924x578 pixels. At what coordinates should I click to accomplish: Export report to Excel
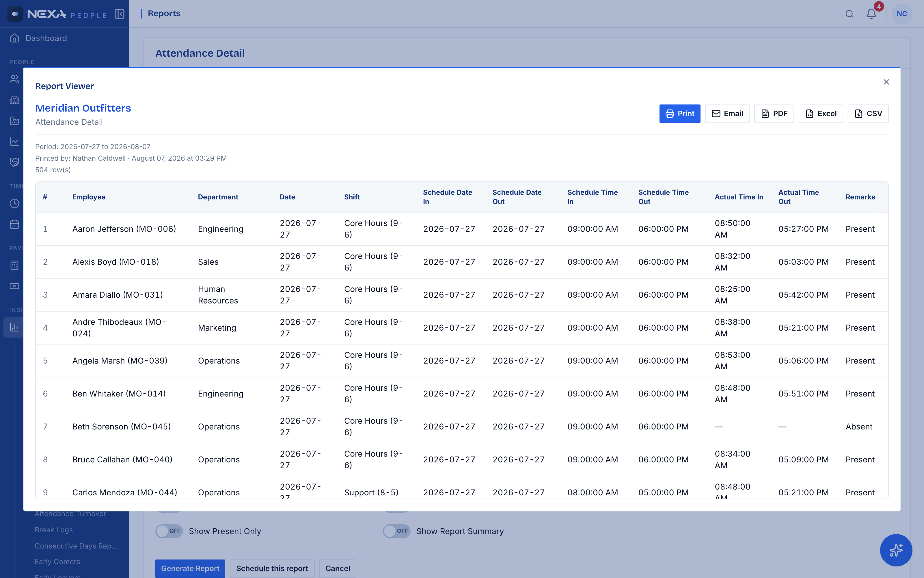[821, 114]
